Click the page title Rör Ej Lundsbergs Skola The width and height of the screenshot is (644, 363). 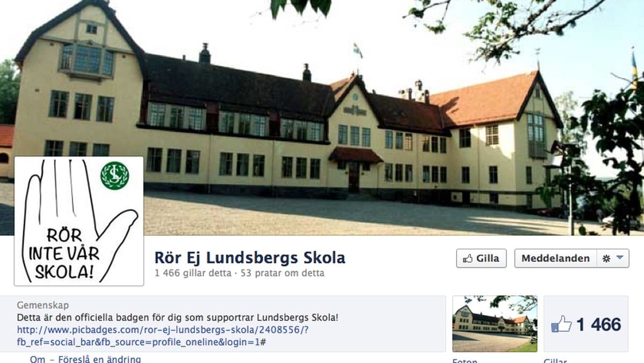point(250,258)
